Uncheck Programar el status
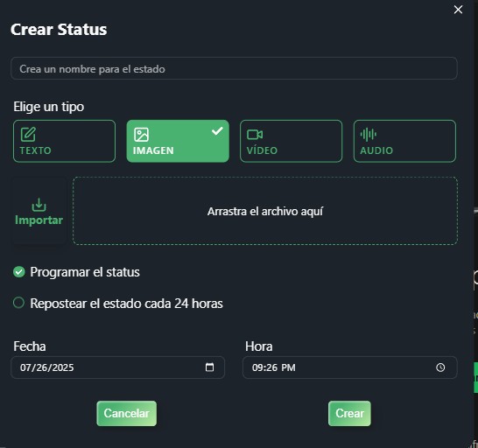 point(19,272)
